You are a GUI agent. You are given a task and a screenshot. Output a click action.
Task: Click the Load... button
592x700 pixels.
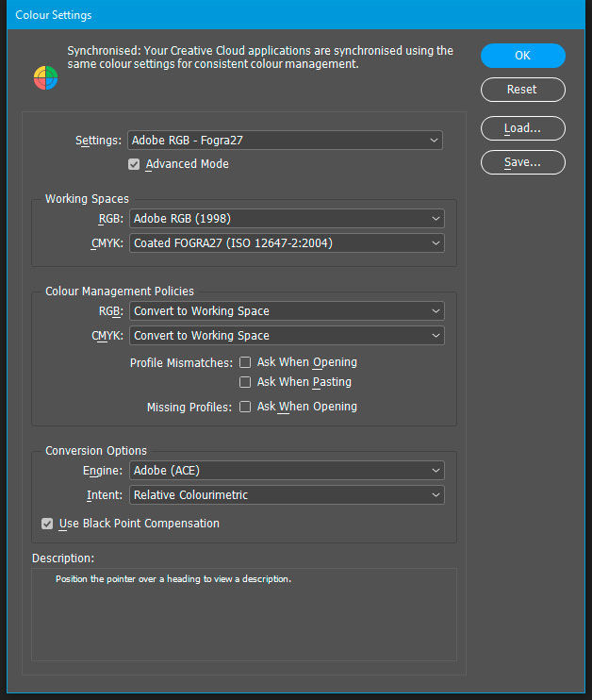pos(522,128)
